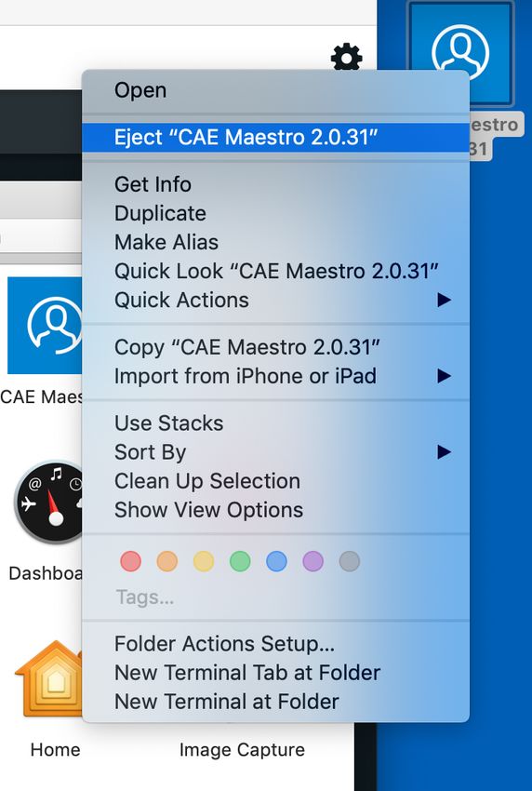This screenshot has height=791, width=532.
Task: Expand the Quick Actions submenu
Action: coord(275,301)
